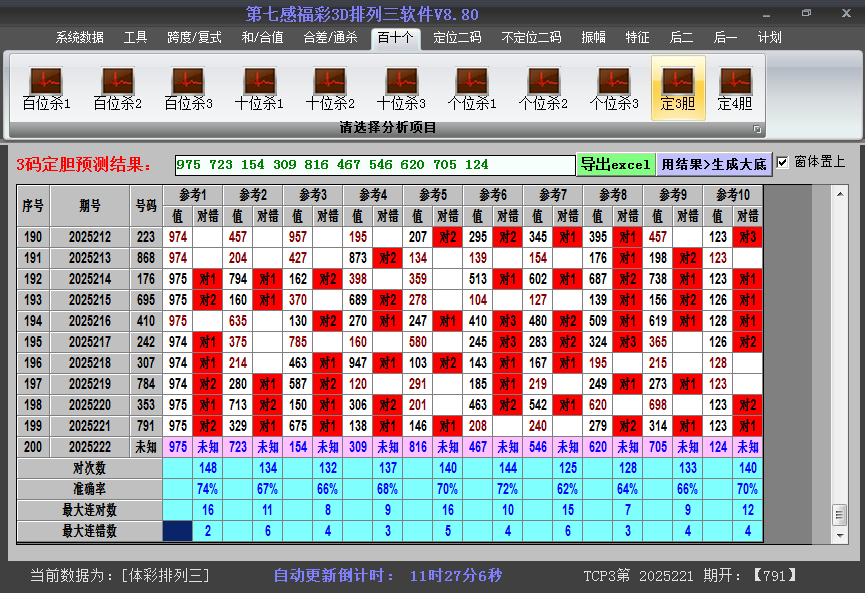The width and height of the screenshot is (865, 593).
Task: Select the 百位杀1 analysis icon
Action: tap(46, 88)
